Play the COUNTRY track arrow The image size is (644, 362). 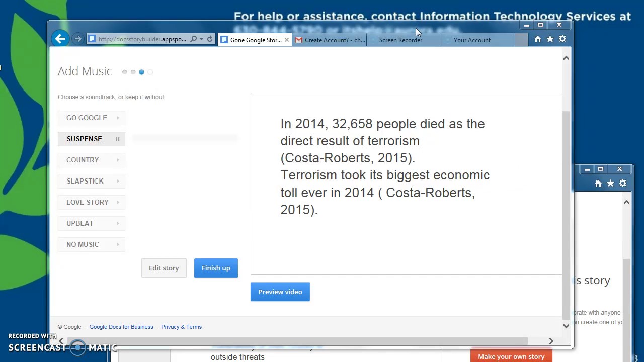point(118,160)
